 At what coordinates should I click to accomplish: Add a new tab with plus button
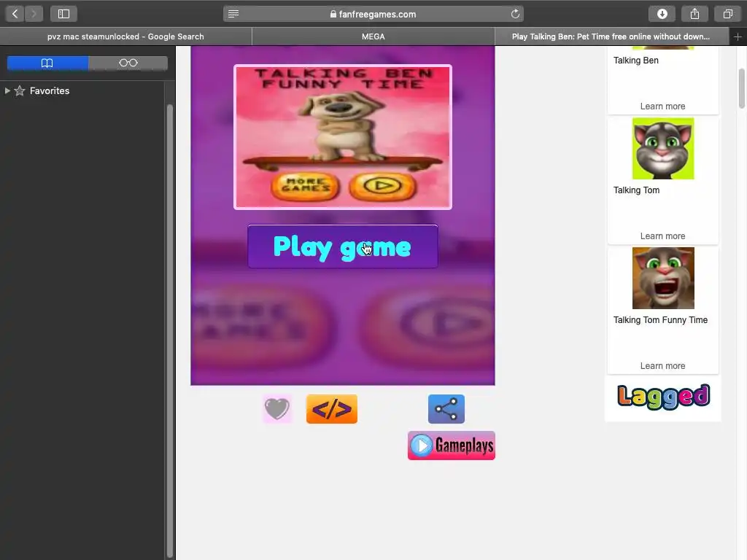pyautogui.click(x=738, y=36)
